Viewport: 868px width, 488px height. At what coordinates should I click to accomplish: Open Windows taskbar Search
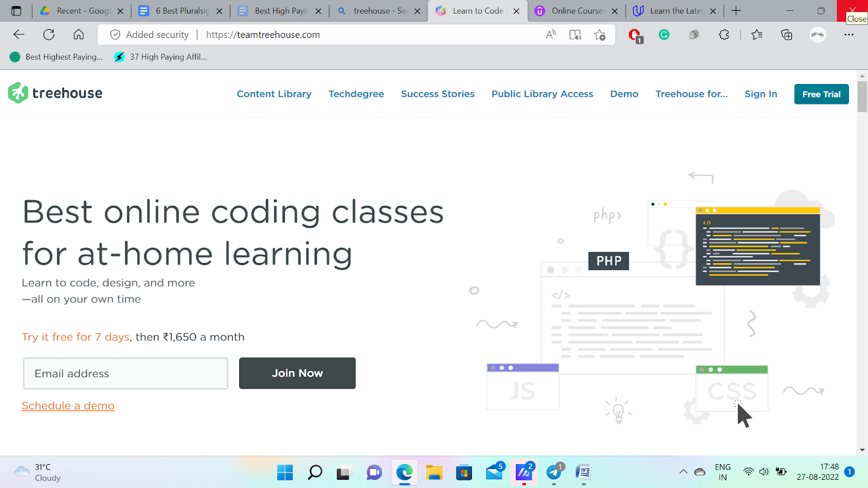click(315, 472)
